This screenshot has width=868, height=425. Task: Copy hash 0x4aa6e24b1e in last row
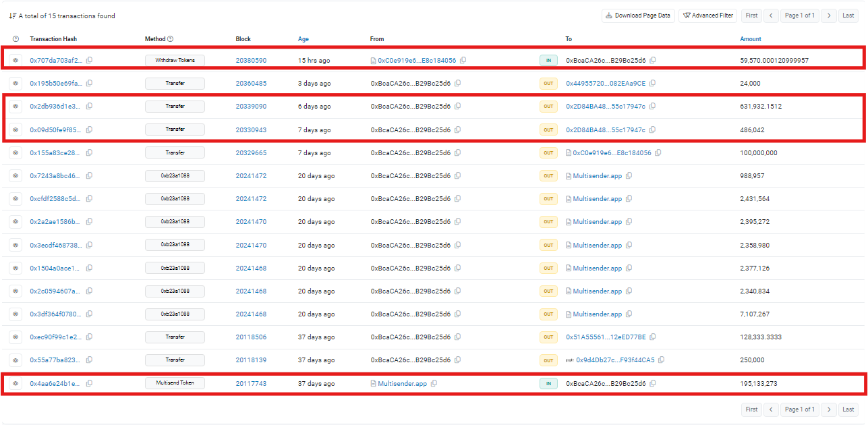click(x=89, y=383)
